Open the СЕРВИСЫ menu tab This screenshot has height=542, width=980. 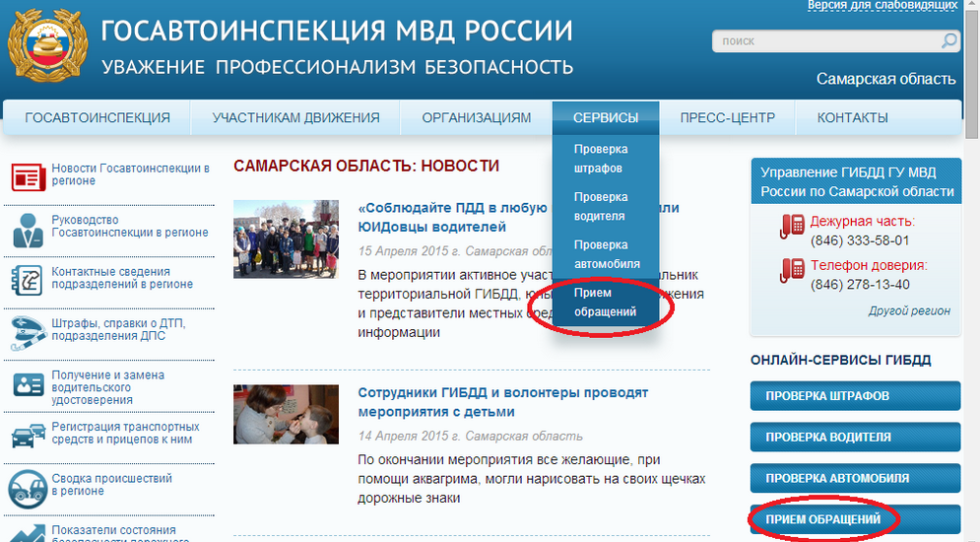pyautogui.click(x=605, y=118)
